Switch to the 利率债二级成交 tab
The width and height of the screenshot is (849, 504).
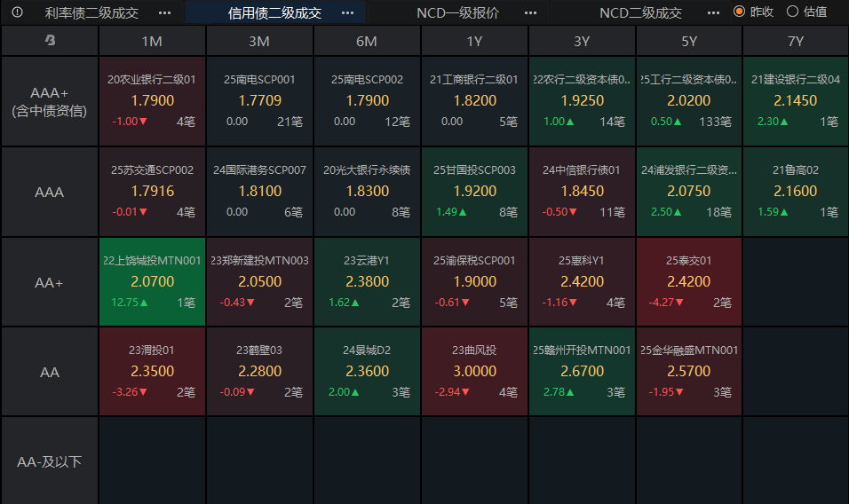(x=91, y=13)
